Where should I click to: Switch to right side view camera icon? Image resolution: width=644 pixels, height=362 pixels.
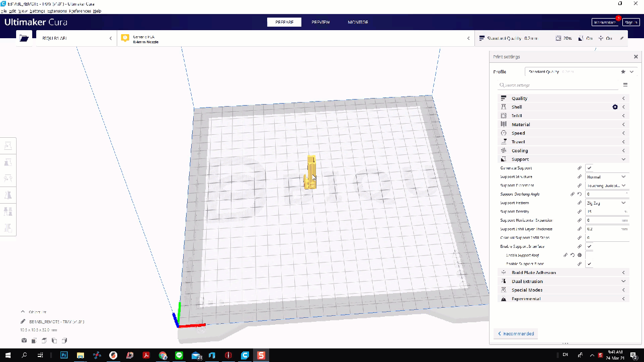coord(64,341)
